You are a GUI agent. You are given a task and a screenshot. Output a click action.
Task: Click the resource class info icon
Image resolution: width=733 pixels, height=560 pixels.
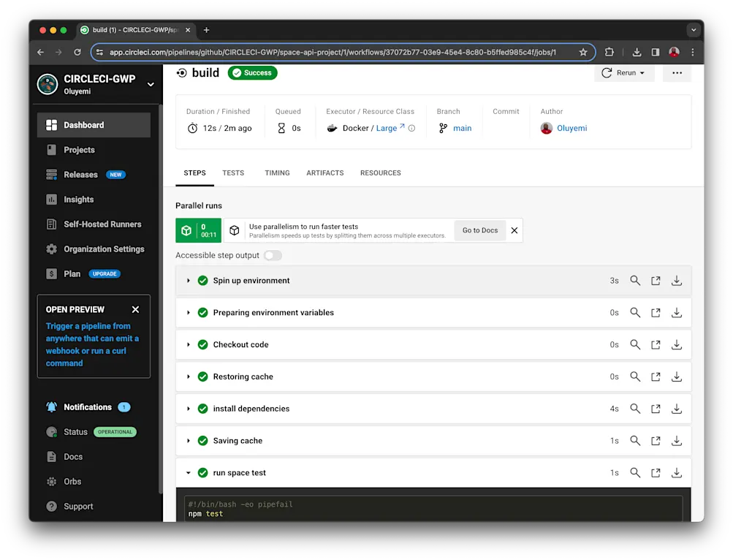411,128
